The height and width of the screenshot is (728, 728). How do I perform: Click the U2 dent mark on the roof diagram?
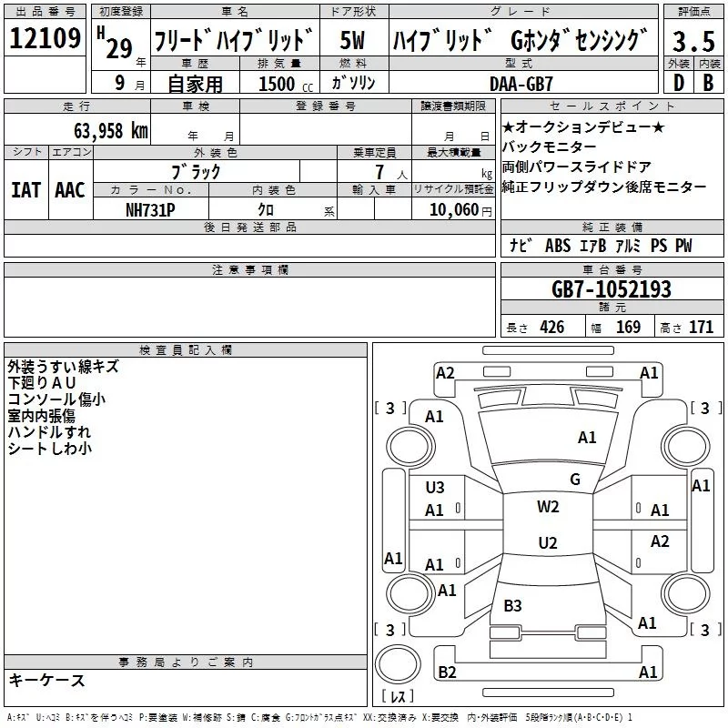point(547,543)
